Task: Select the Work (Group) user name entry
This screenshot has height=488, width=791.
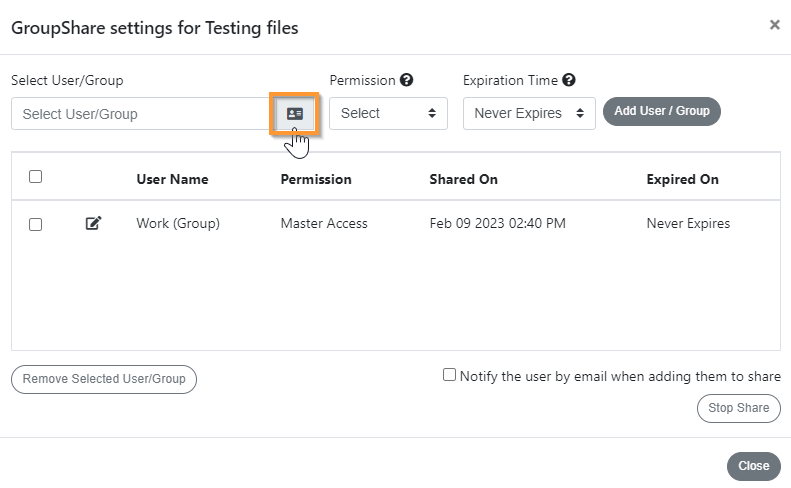Action: 178,223
